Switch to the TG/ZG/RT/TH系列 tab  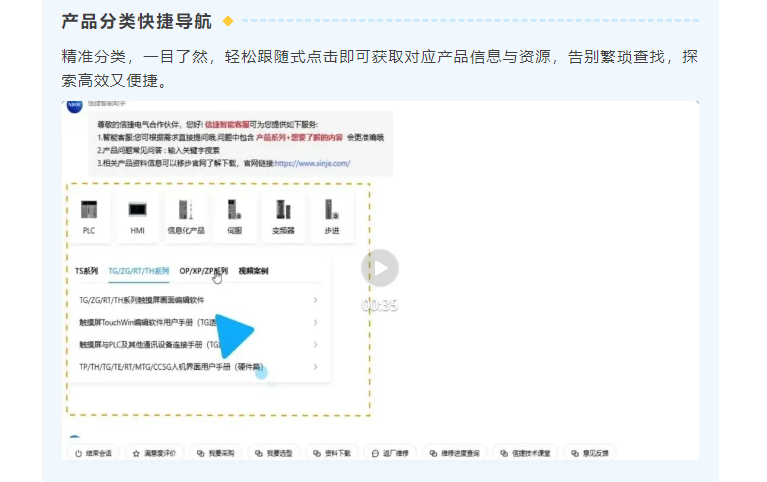(138, 271)
